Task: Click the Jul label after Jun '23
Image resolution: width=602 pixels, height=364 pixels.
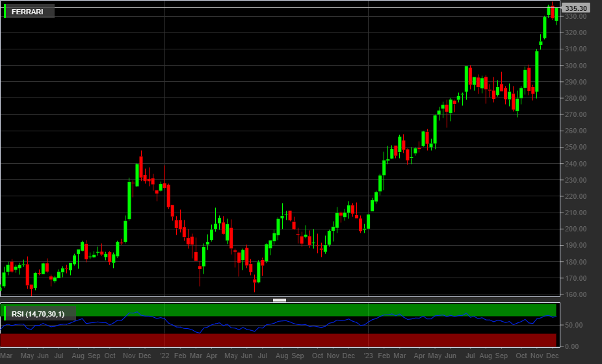Action: (x=470, y=356)
